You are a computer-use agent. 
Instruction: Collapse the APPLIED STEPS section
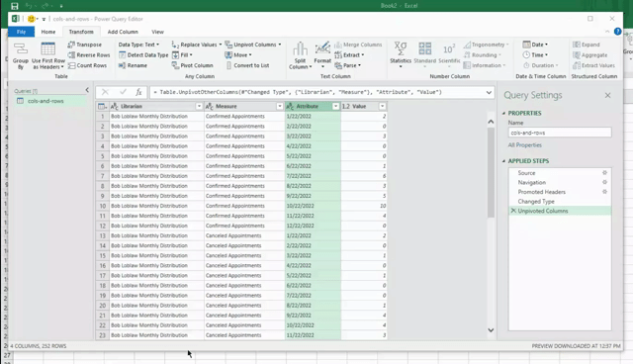click(x=503, y=161)
